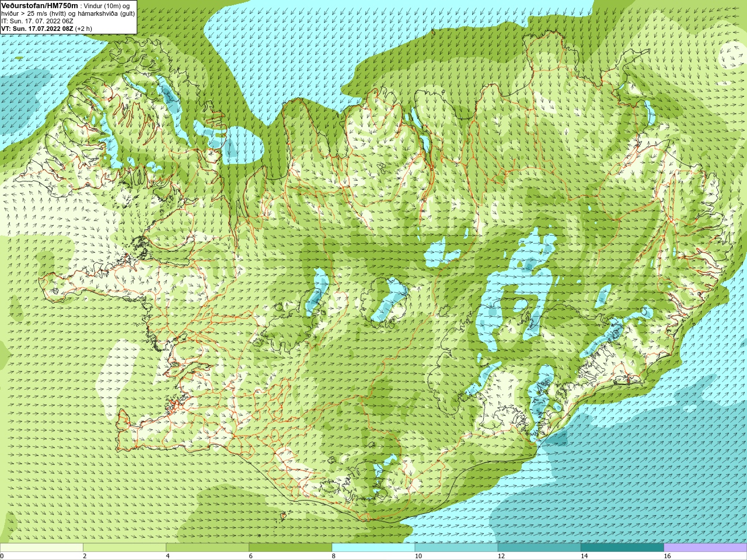This screenshot has width=747, height=560.
Task: Click the lavender above-16 m/s legend swatch
Action: pos(706,547)
